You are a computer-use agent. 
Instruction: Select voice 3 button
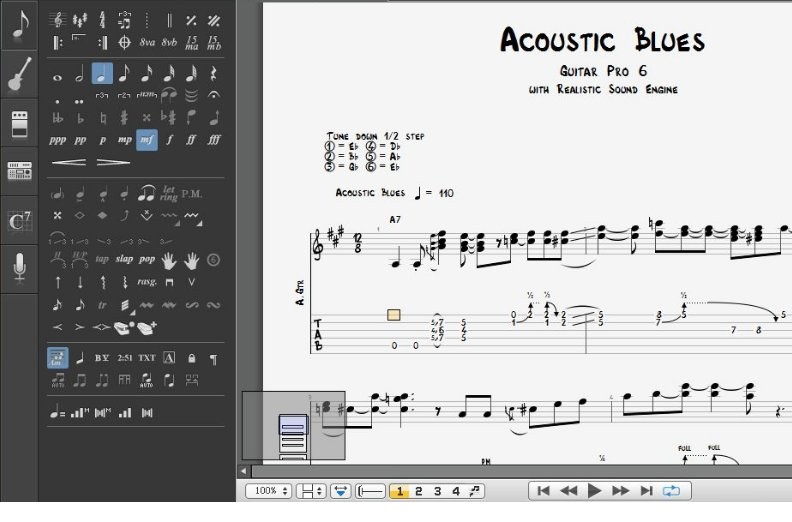tap(437, 491)
